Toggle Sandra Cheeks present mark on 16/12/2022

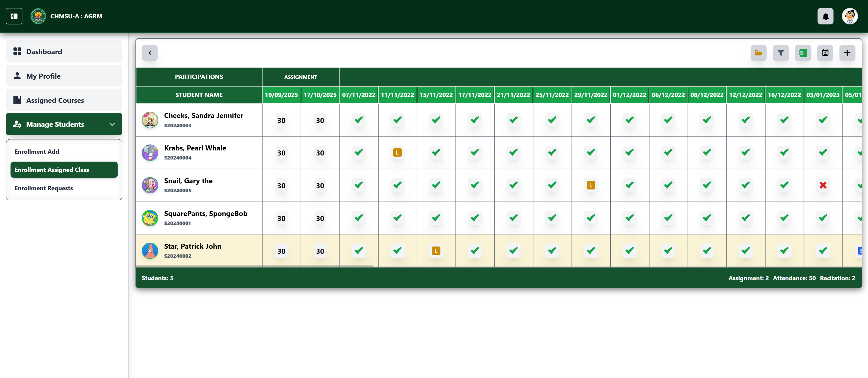[x=784, y=120]
